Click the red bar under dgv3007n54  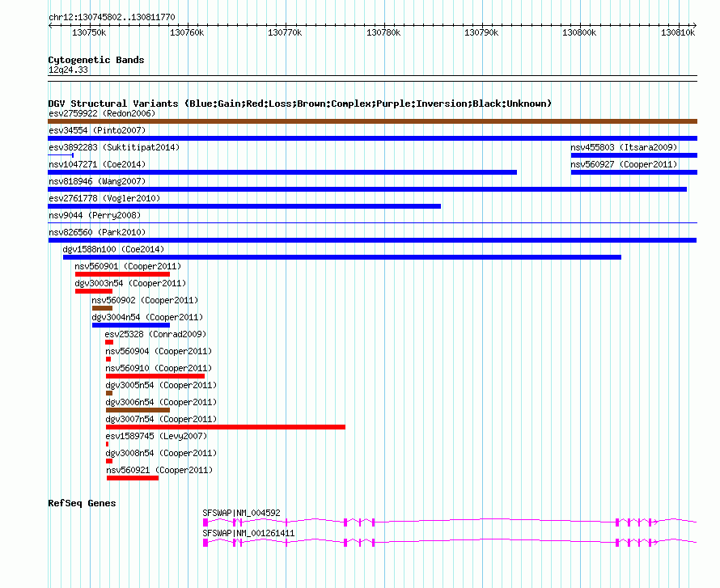226,427
